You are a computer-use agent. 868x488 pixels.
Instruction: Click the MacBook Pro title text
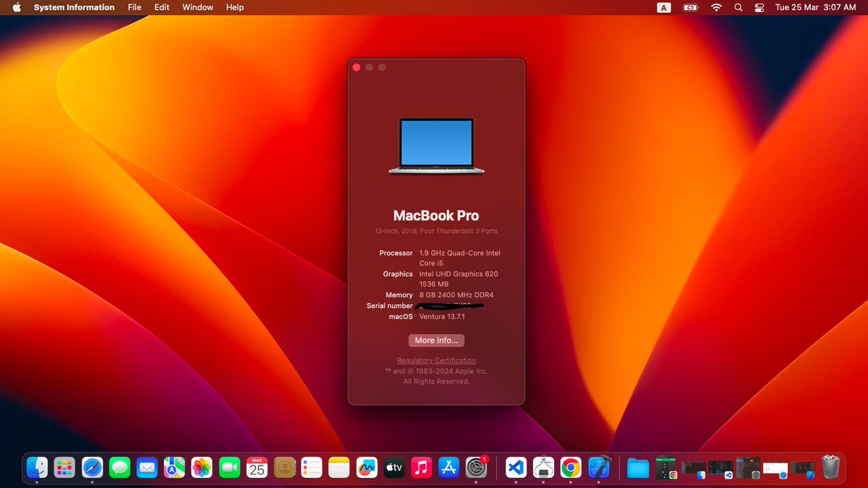pos(436,215)
